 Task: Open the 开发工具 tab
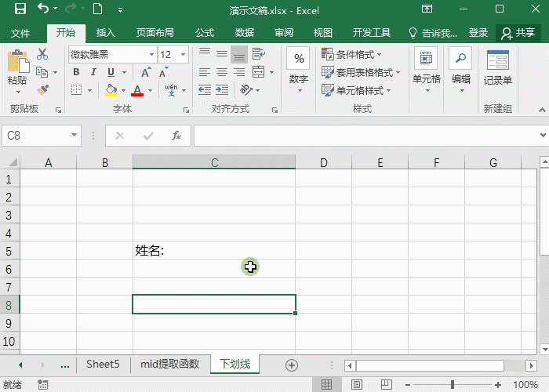point(372,33)
